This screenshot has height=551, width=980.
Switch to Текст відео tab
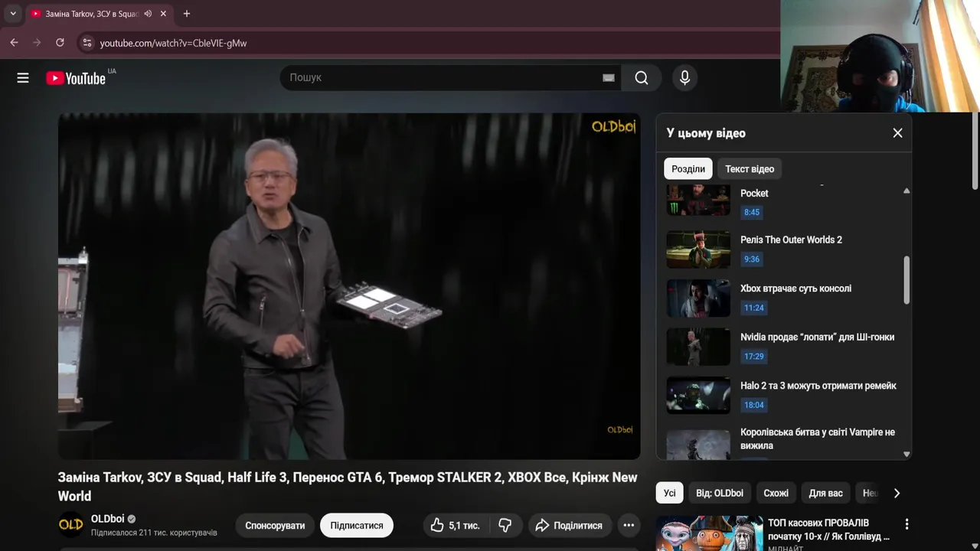point(750,169)
